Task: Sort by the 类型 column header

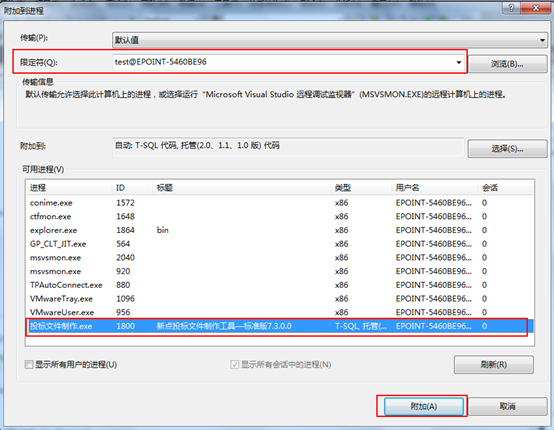Action: pyautogui.click(x=361, y=188)
